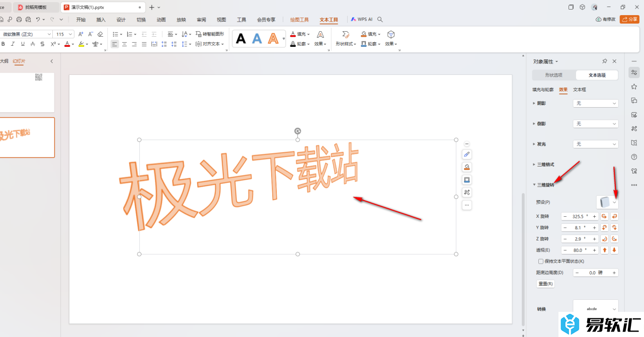This screenshot has width=644, height=337.
Task: Pin the object properties panel
Action: click(605, 61)
